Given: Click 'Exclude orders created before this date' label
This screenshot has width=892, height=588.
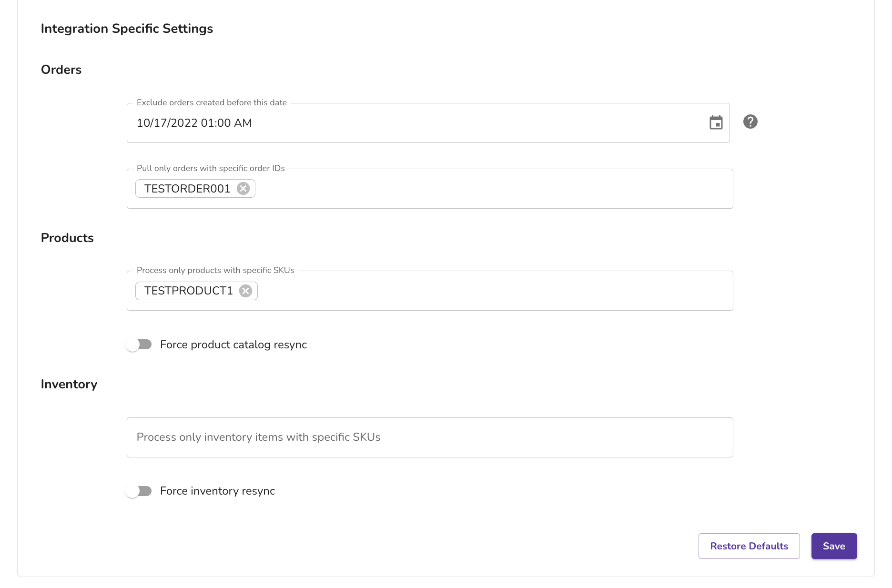Looking at the screenshot, I should [x=212, y=102].
